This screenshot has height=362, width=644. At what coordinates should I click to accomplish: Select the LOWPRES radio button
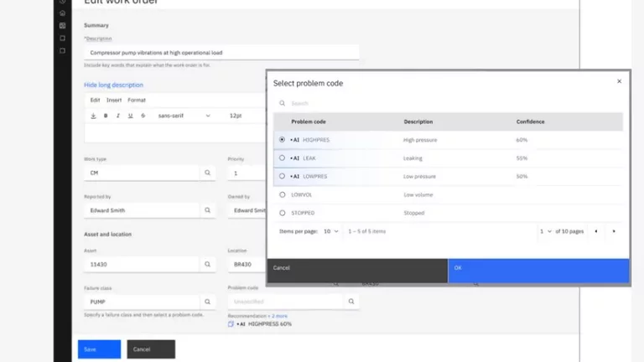click(x=282, y=177)
